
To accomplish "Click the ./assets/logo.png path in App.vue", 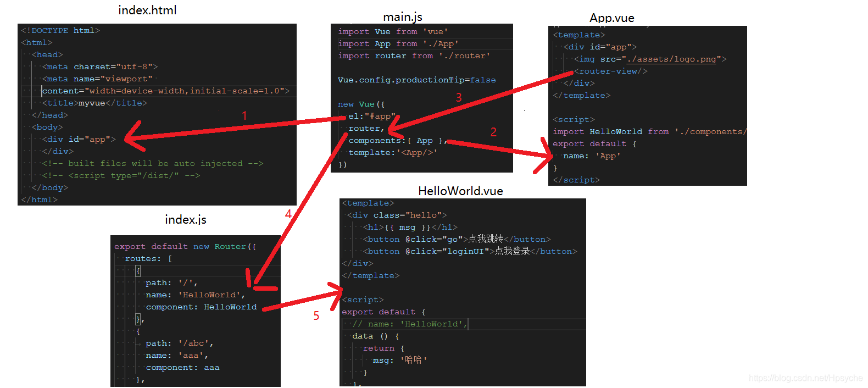I will pos(671,59).
